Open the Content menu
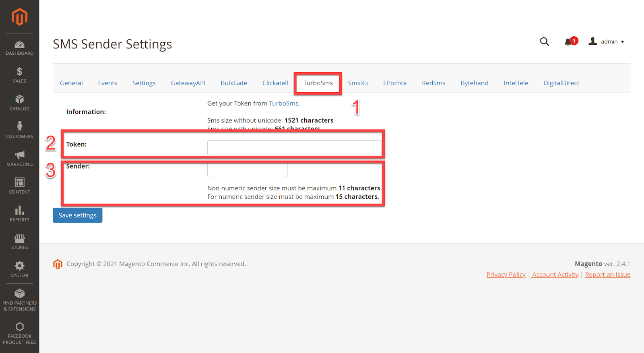This screenshot has height=353, width=644. click(x=19, y=186)
